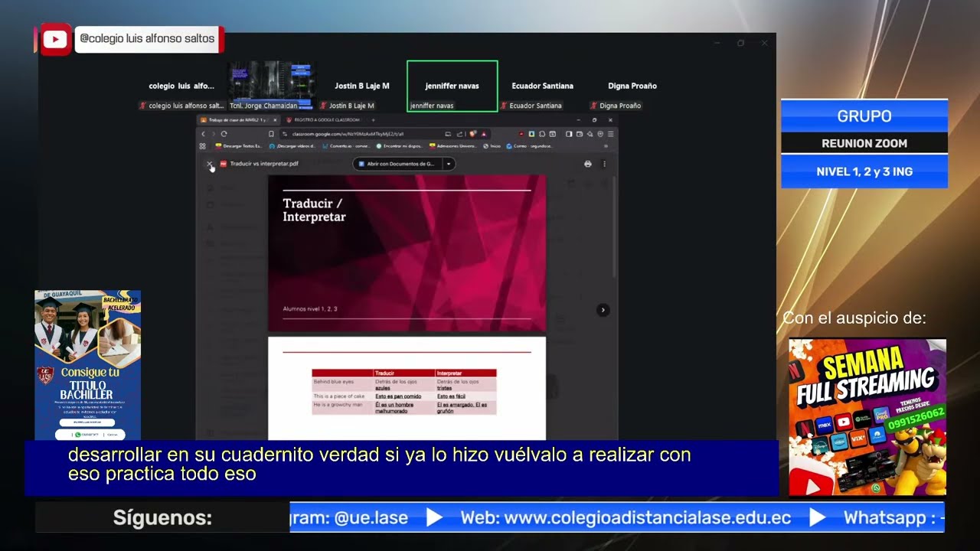Click the bookmark icon beside address bar
Viewport: 980px width, 551px height.
click(x=271, y=134)
